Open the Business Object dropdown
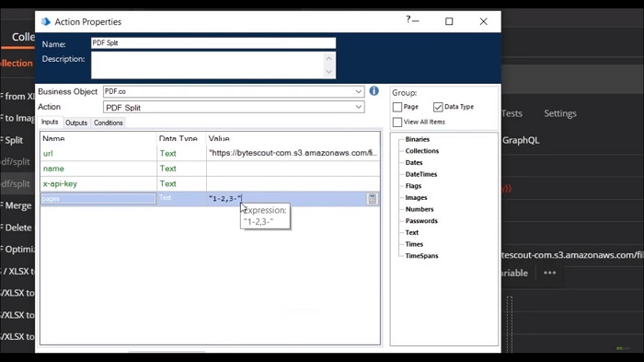Viewport: 644px width, 362px height. [359, 91]
